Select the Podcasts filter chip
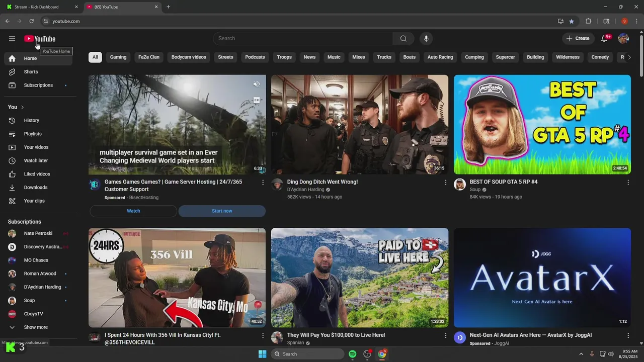Image resolution: width=644 pixels, height=362 pixels. click(x=255, y=57)
